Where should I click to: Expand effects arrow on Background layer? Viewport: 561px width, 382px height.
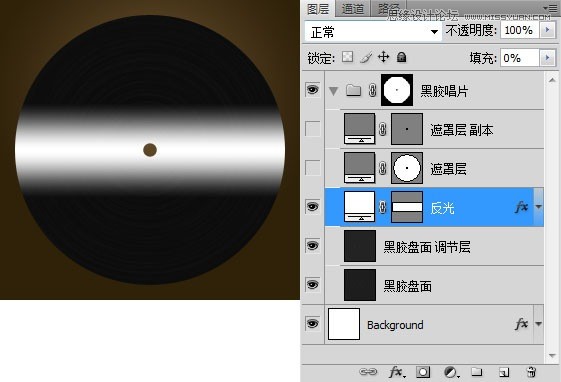pyautogui.click(x=538, y=324)
